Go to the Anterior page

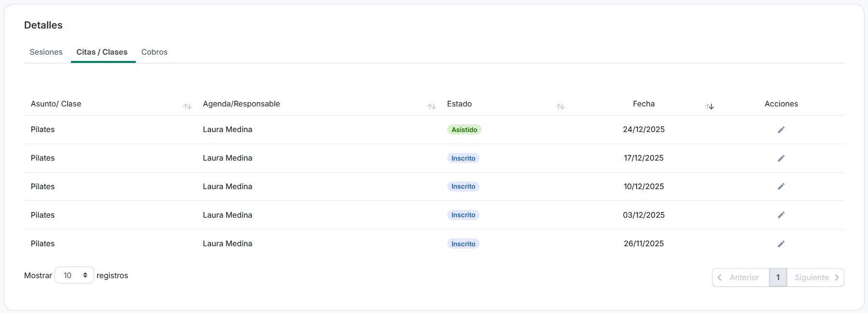[740, 278]
